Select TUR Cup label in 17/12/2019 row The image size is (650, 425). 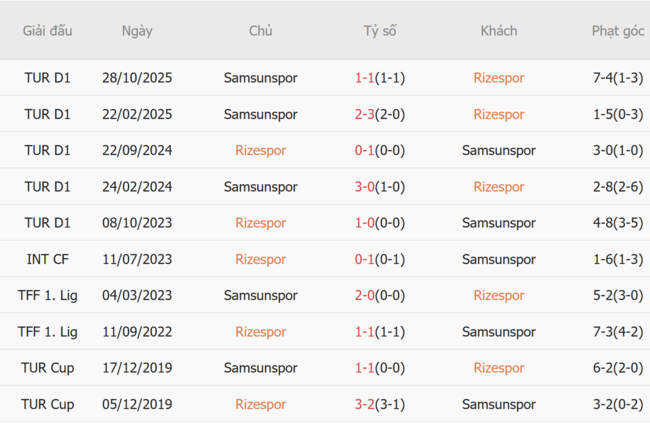point(48,368)
